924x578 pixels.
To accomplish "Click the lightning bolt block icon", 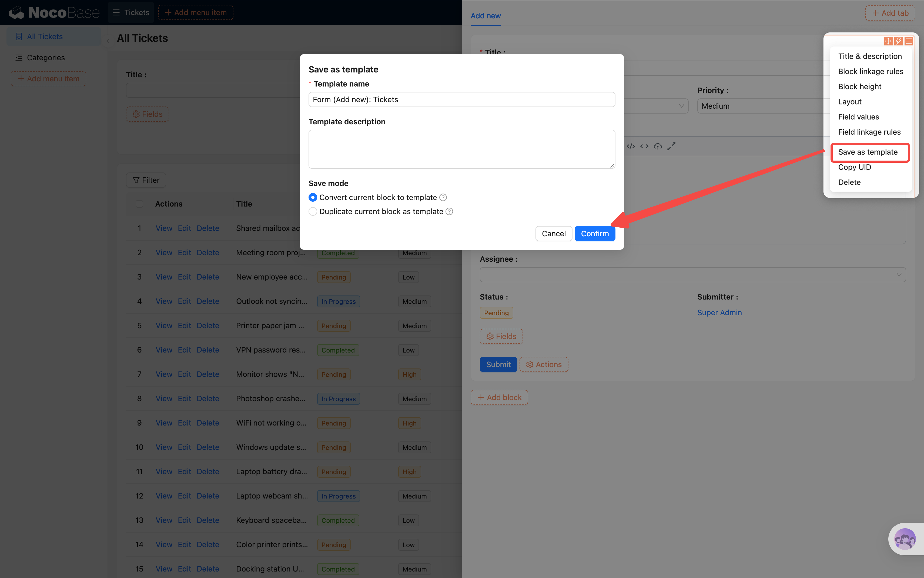I will (898, 41).
